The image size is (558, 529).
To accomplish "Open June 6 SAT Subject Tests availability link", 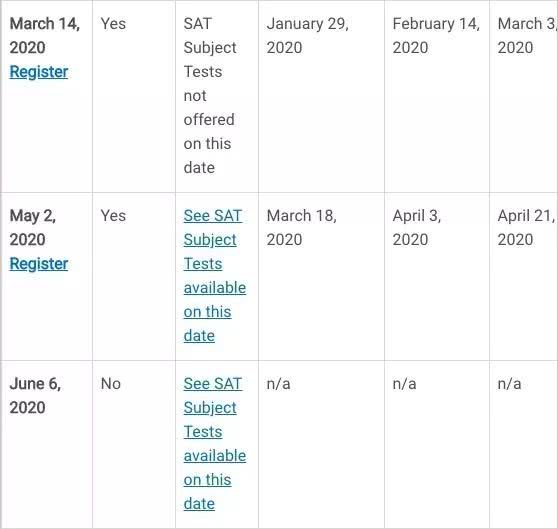I will pos(215,444).
